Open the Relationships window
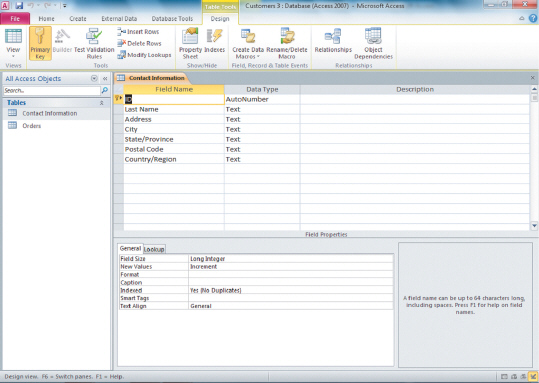Viewport: 539px width, 383px height. (x=333, y=41)
